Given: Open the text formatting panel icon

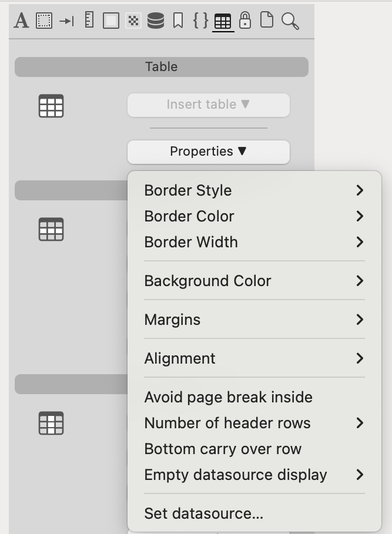Looking at the screenshot, I should [x=21, y=21].
